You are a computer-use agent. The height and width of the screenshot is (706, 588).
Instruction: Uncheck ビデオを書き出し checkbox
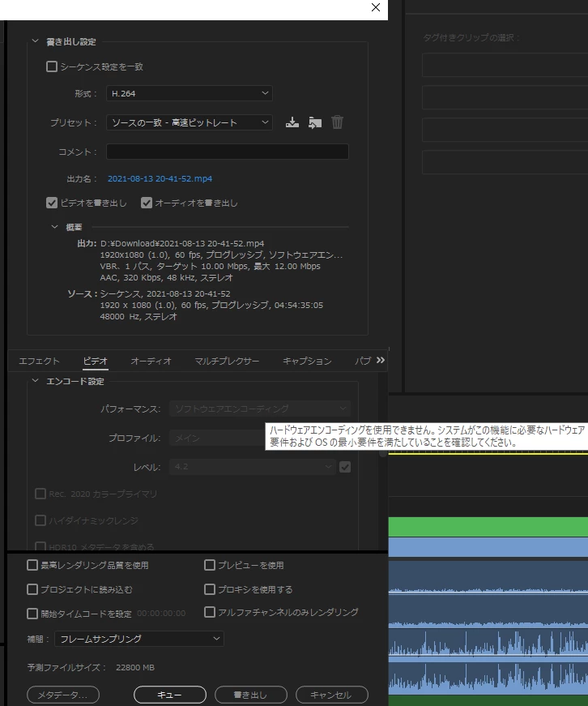pos(52,203)
